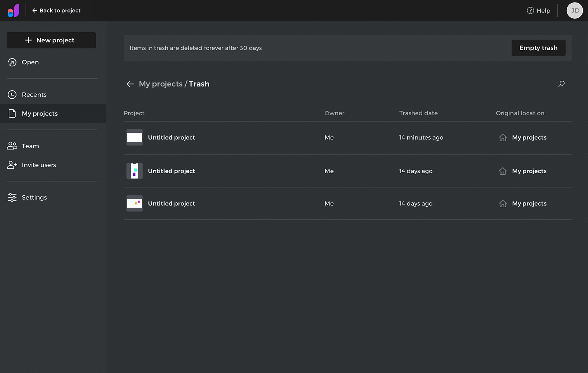Select Open in the sidebar
The width and height of the screenshot is (588, 373).
[30, 62]
